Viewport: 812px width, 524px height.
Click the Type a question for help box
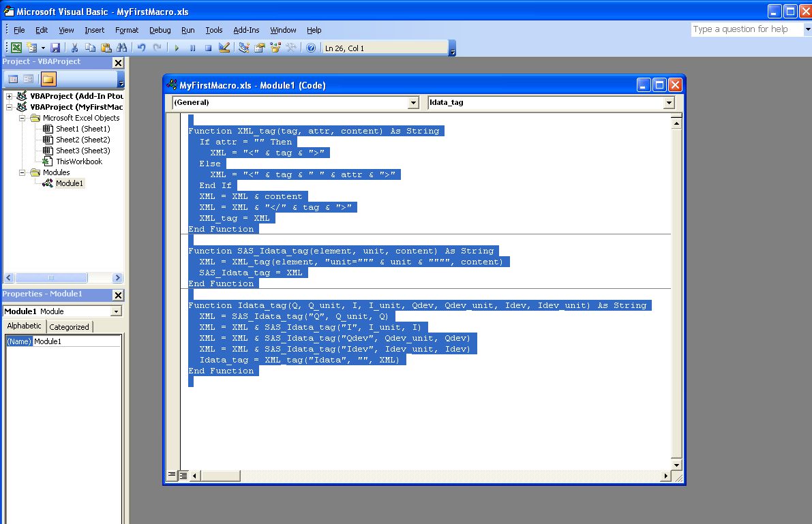click(x=747, y=29)
